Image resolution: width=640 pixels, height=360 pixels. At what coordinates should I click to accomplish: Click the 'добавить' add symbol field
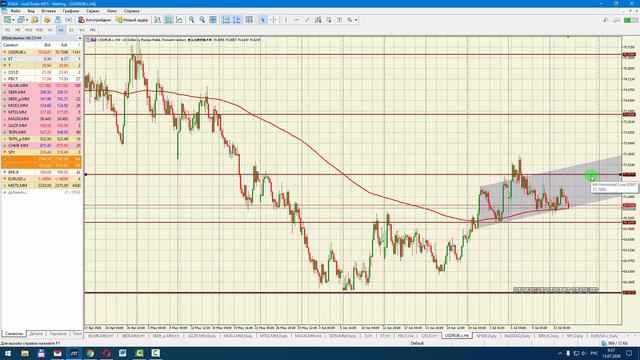click(18, 192)
